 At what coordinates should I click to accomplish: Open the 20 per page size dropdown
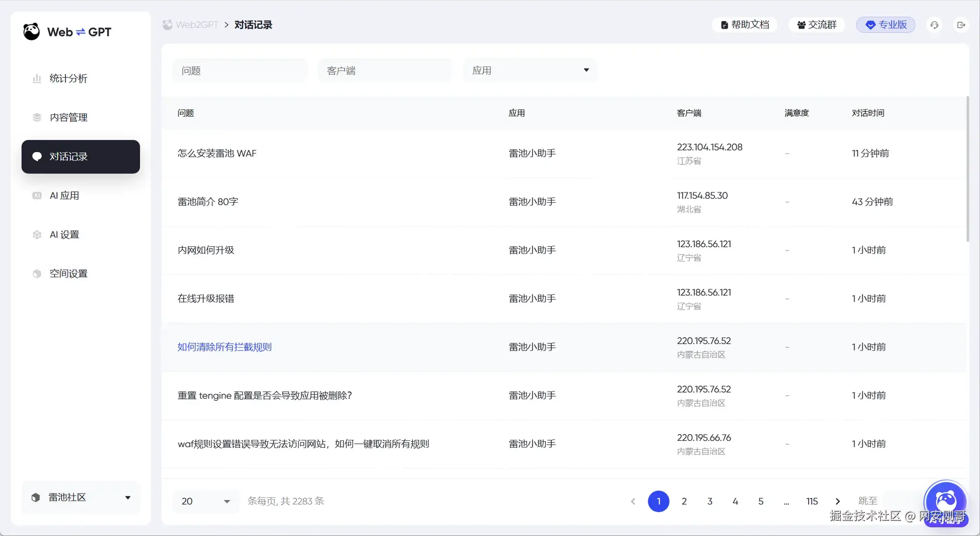[206, 501]
